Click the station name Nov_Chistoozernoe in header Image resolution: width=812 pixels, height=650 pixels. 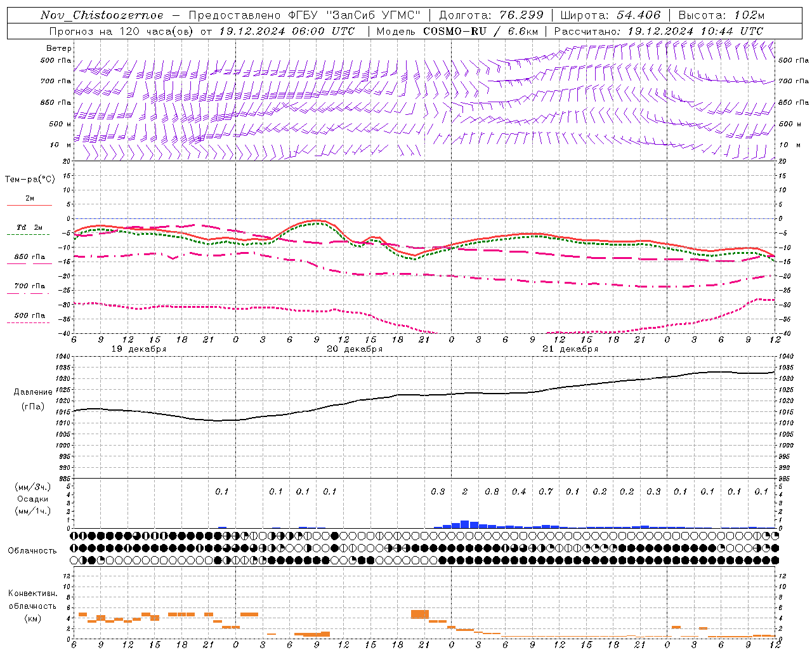[101, 15]
